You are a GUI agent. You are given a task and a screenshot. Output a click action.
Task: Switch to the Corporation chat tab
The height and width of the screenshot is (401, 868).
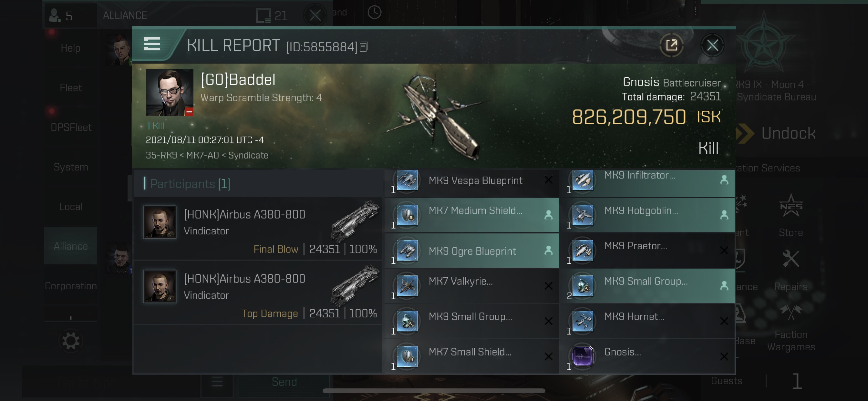(71, 285)
